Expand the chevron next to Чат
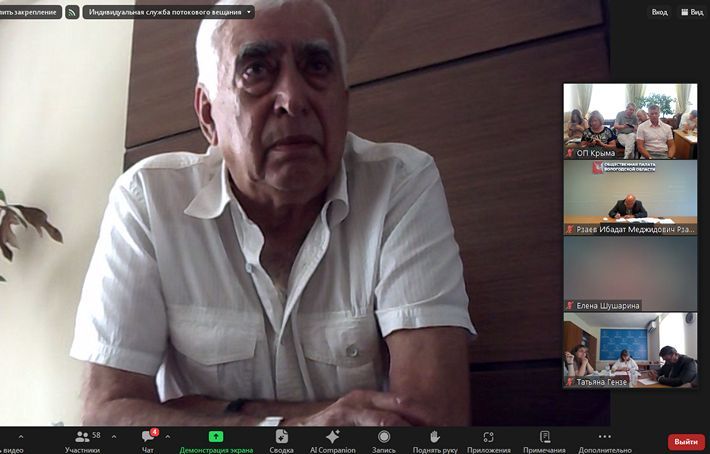This screenshot has height=454, width=710. (x=167, y=437)
